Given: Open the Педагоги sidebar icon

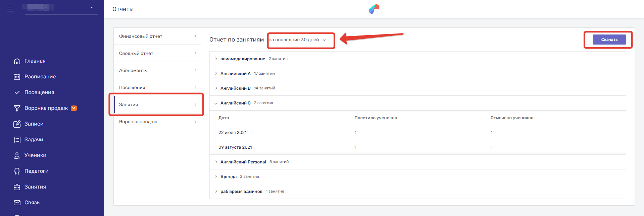Looking at the screenshot, I should pos(17,171).
